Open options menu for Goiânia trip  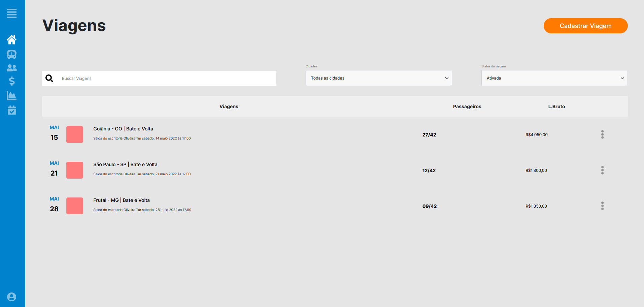603,134
